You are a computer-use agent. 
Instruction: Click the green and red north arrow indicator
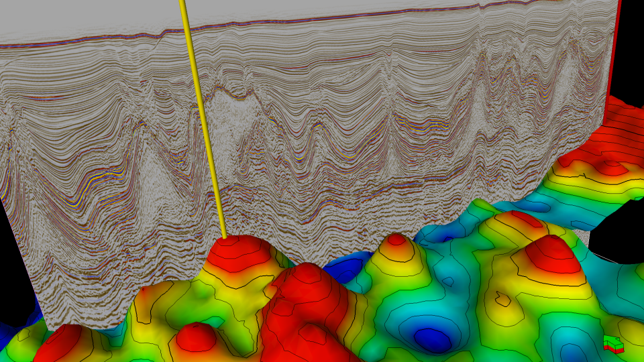click(613, 345)
